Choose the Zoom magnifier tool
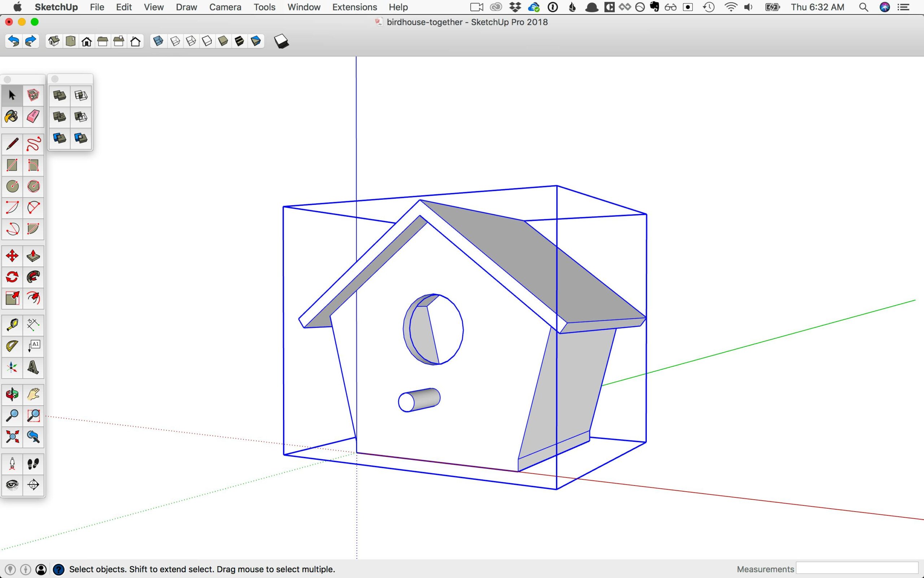 tap(12, 415)
